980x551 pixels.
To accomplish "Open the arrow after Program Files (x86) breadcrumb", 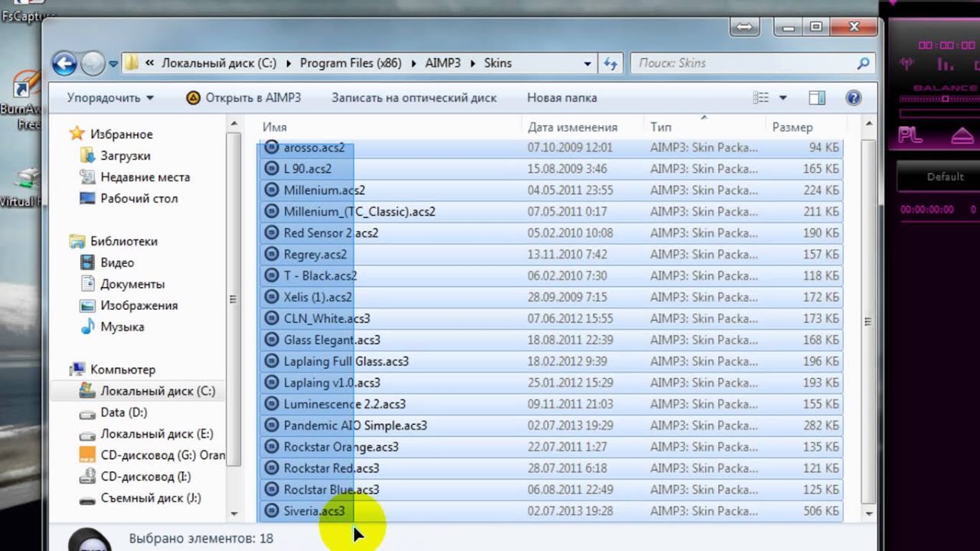I will pos(413,64).
